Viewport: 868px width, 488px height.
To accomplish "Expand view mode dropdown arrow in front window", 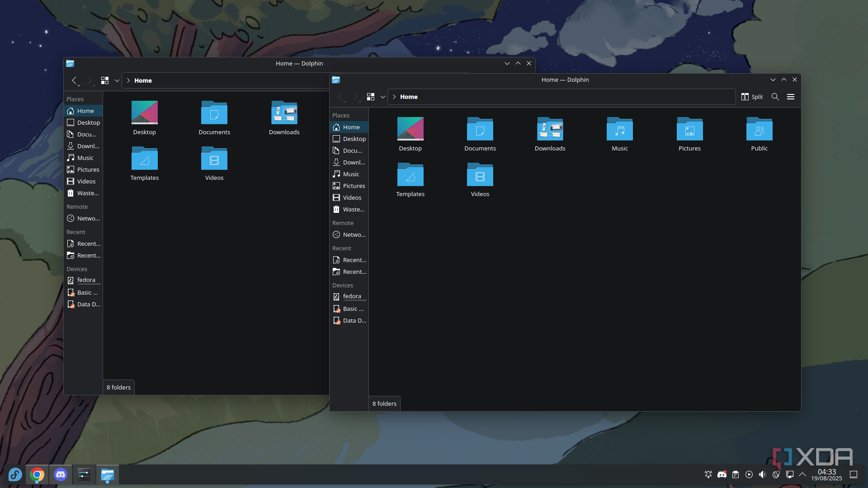I will (x=382, y=97).
